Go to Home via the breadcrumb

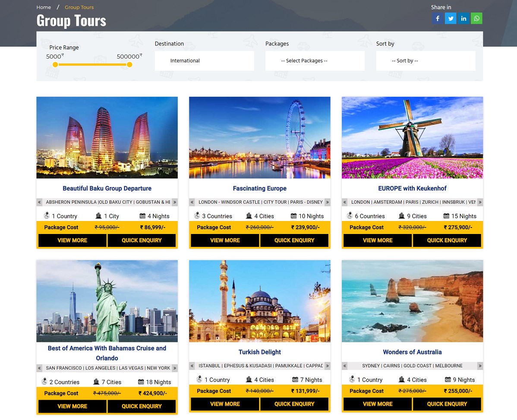(x=44, y=7)
